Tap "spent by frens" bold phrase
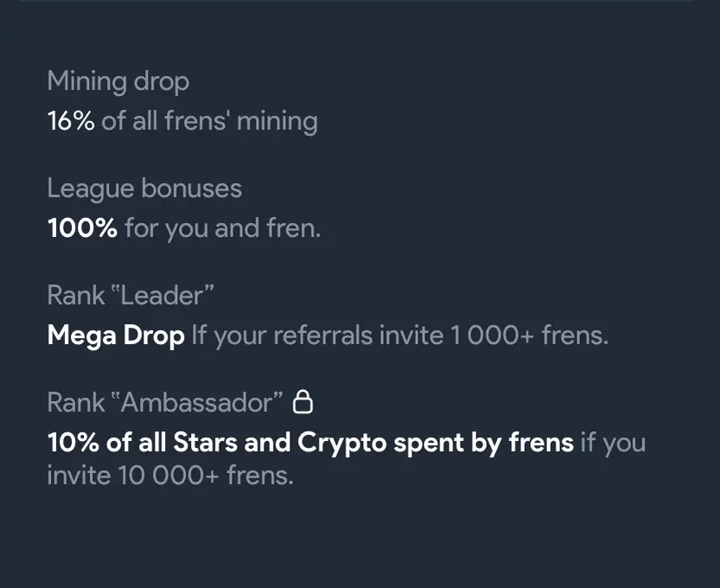The width and height of the screenshot is (720, 588). (483, 443)
